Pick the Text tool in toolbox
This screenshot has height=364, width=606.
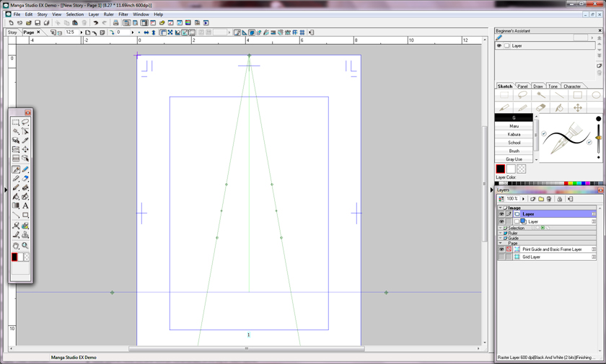[x=25, y=206]
